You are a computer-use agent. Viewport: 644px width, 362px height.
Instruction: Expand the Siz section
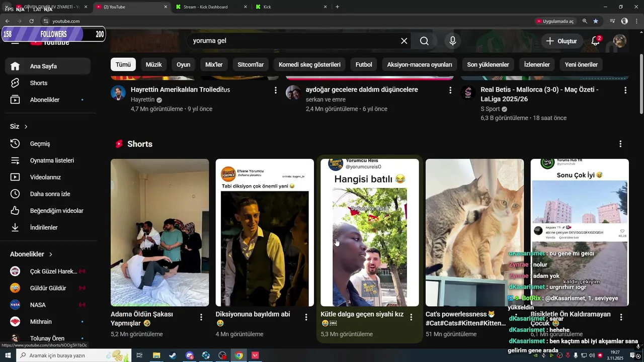click(x=19, y=126)
